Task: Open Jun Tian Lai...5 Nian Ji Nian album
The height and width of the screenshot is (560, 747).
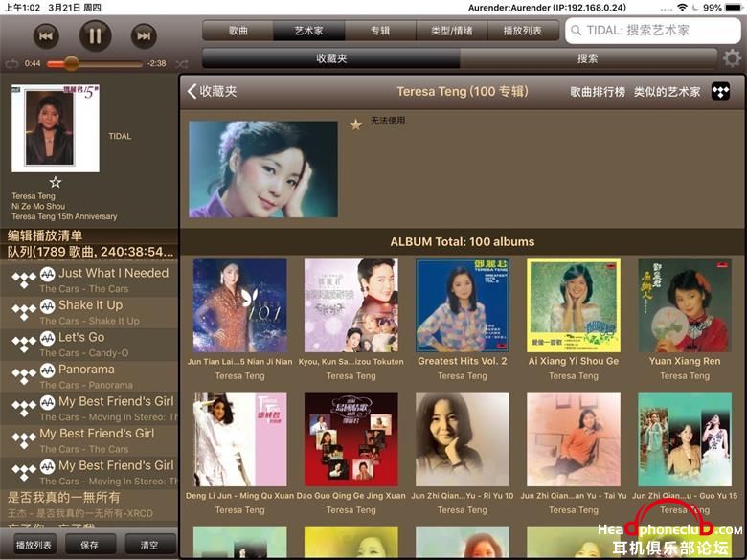Action: click(239, 305)
